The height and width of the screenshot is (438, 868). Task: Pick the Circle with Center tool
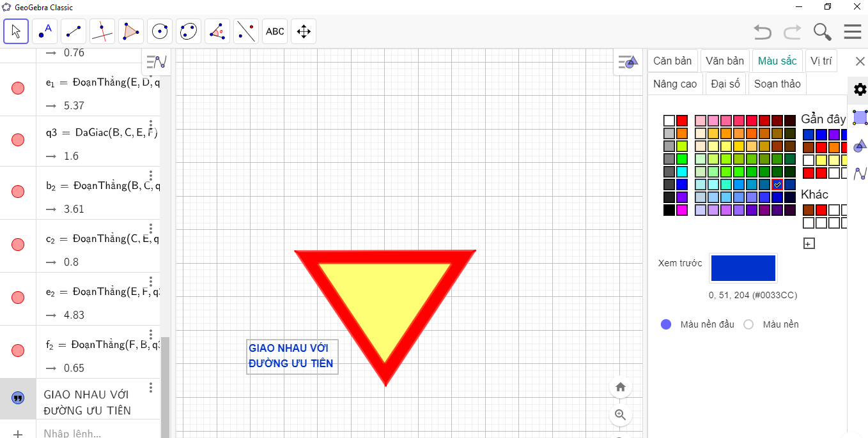click(x=160, y=31)
